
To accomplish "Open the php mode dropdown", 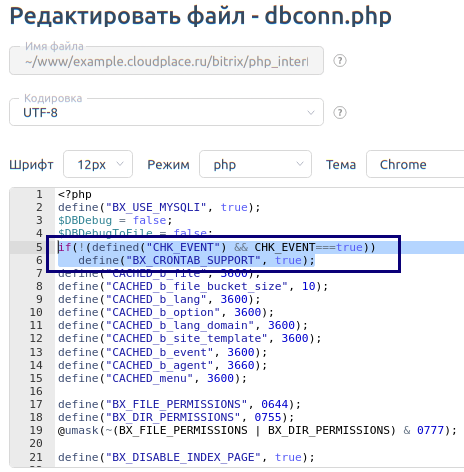I will (x=255, y=164).
